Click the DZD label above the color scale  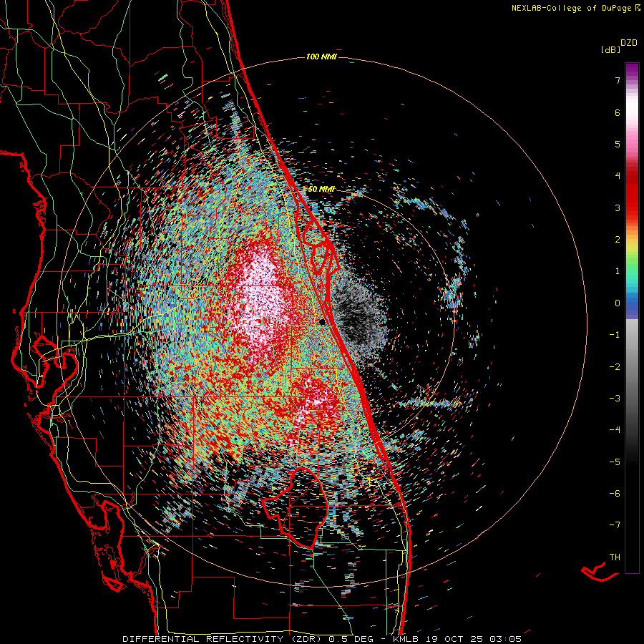click(629, 43)
